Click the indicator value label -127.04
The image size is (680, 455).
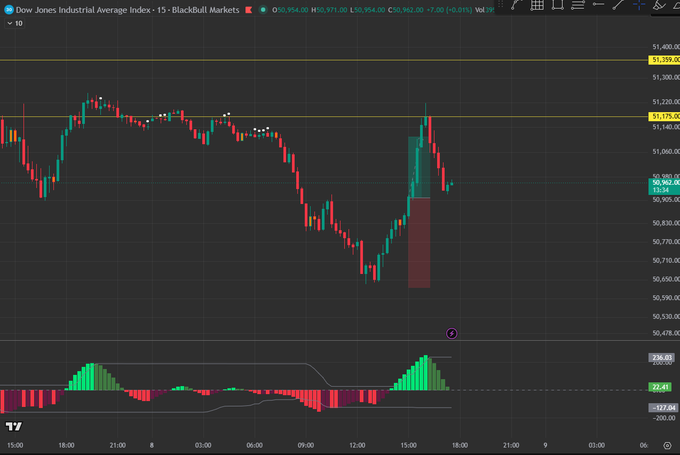click(x=663, y=408)
